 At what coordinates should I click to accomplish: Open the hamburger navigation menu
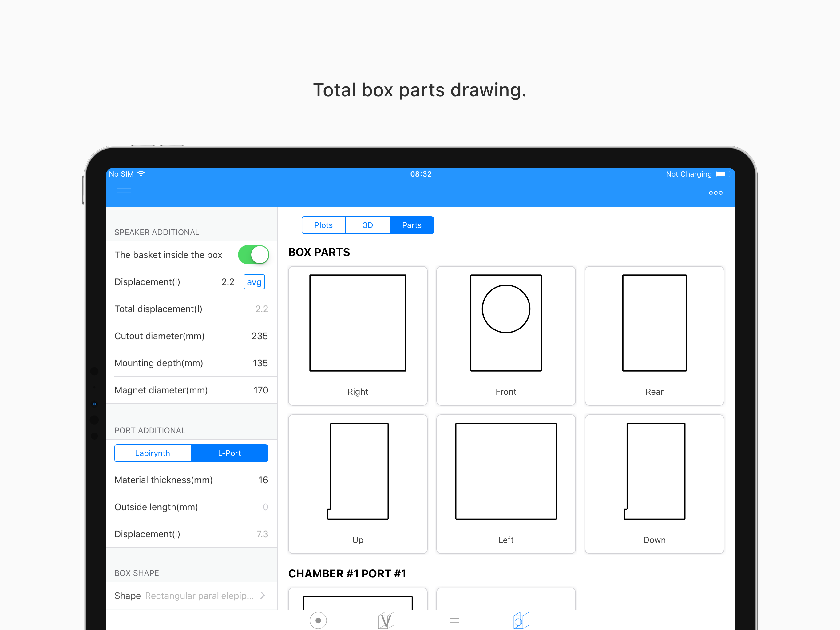pyautogui.click(x=124, y=193)
